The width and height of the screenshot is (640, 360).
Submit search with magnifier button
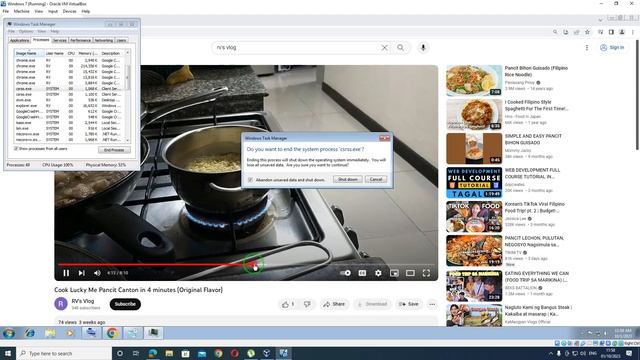[401, 48]
